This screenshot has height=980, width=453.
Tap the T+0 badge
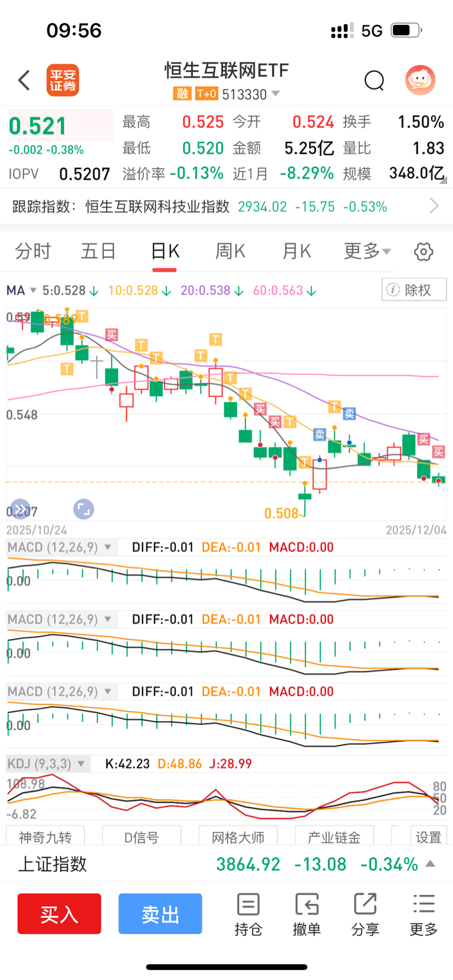(206, 94)
